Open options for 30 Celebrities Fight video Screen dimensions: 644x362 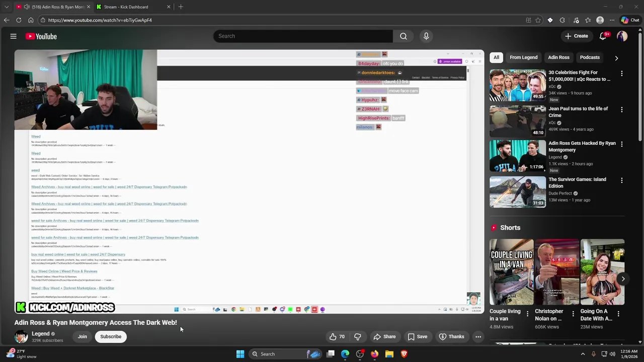click(621, 73)
